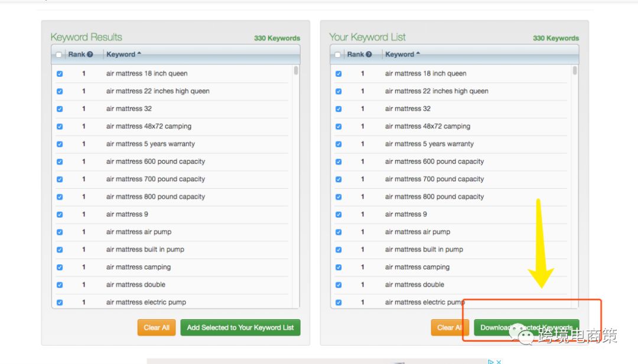Uncheck 'air mattress 32' in Keyword Results
Screen dimensions: 638x364
[x=60, y=109]
